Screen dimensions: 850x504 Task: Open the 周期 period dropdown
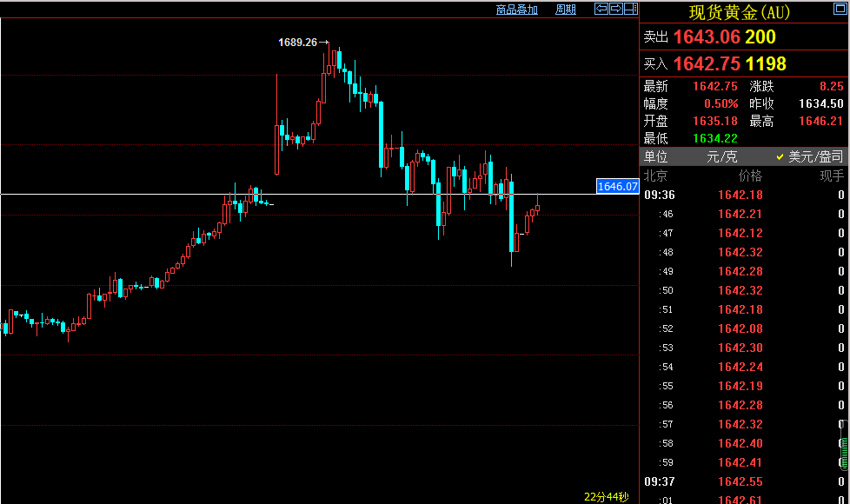click(x=565, y=10)
